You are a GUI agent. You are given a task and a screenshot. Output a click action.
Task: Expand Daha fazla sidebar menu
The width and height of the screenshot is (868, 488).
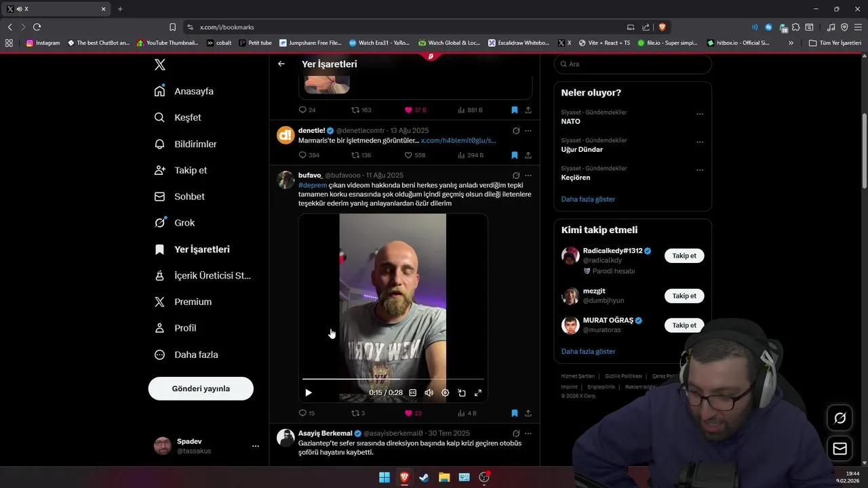(x=186, y=354)
